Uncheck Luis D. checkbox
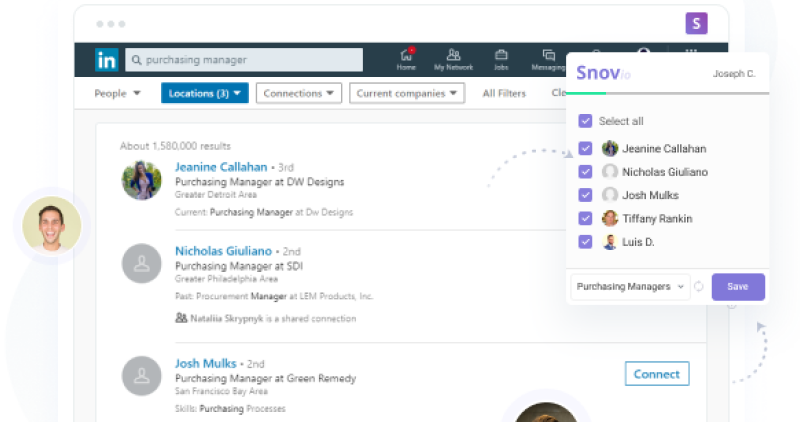The height and width of the screenshot is (422, 800). point(585,242)
